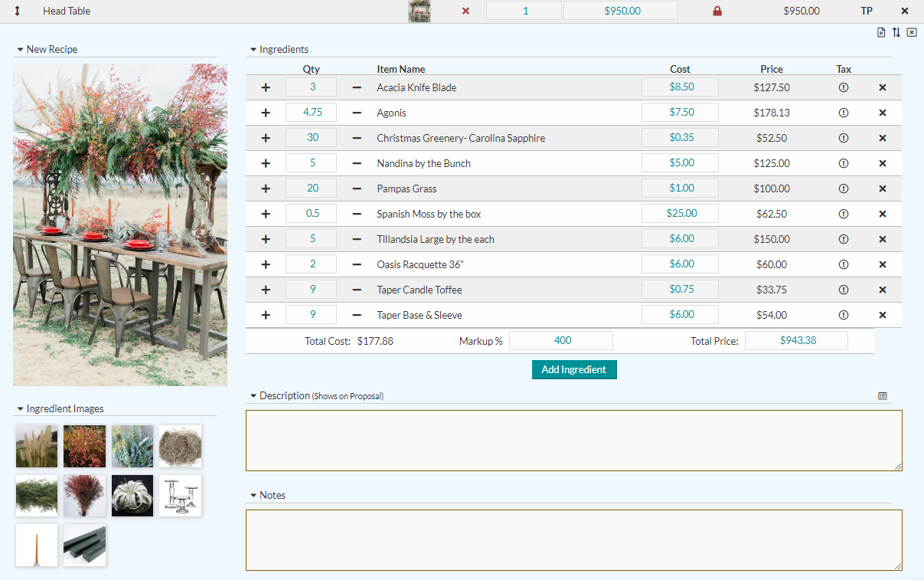This screenshot has width=924, height=580.
Task: Collapse the Ingredients section
Action: (253, 50)
